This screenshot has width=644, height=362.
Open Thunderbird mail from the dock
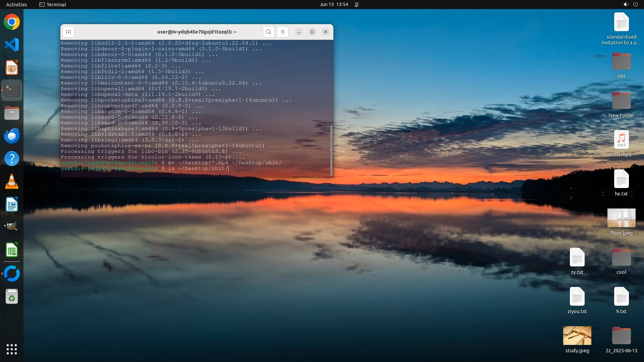pyautogui.click(x=12, y=136)
